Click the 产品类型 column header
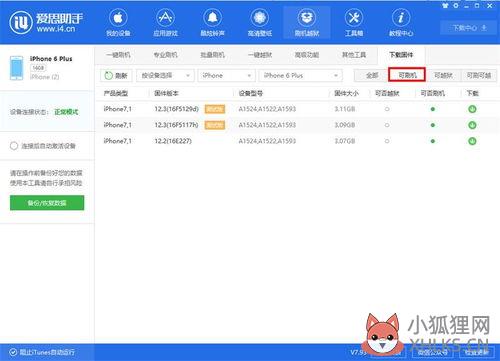This screenshot has width=500, height=361. (116, 93)
